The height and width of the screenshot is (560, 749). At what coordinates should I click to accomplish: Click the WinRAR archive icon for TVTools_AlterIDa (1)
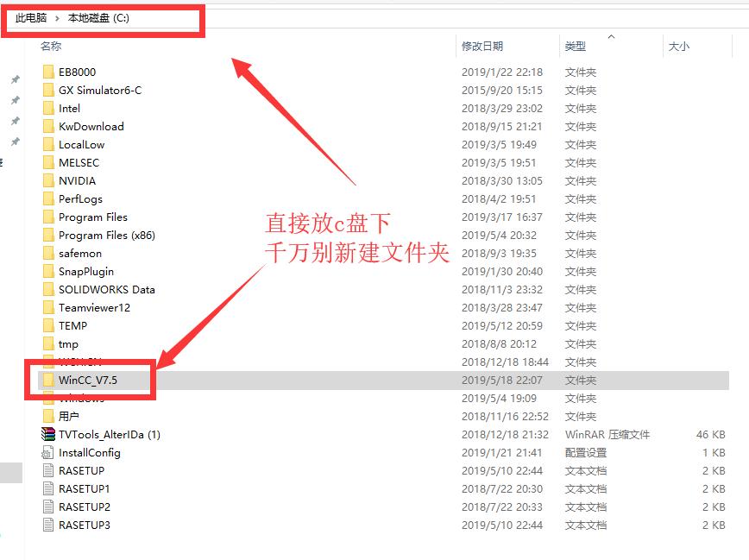coord(47,434)
